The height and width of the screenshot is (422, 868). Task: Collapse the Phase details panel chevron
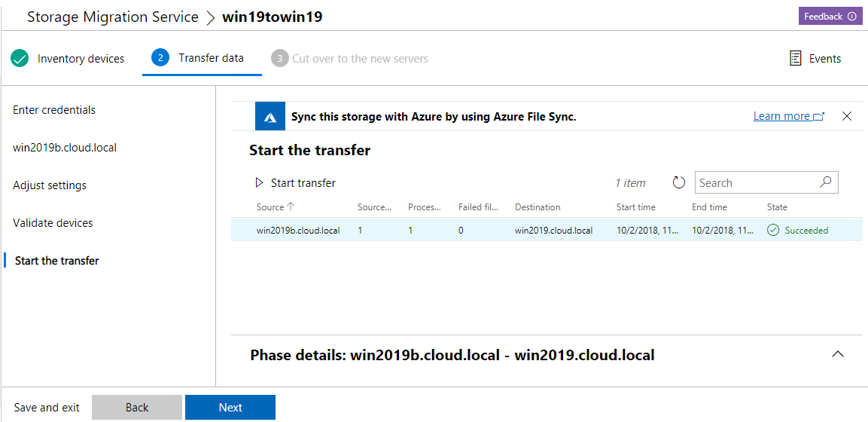pyautogui.click(x=838, y=354)
